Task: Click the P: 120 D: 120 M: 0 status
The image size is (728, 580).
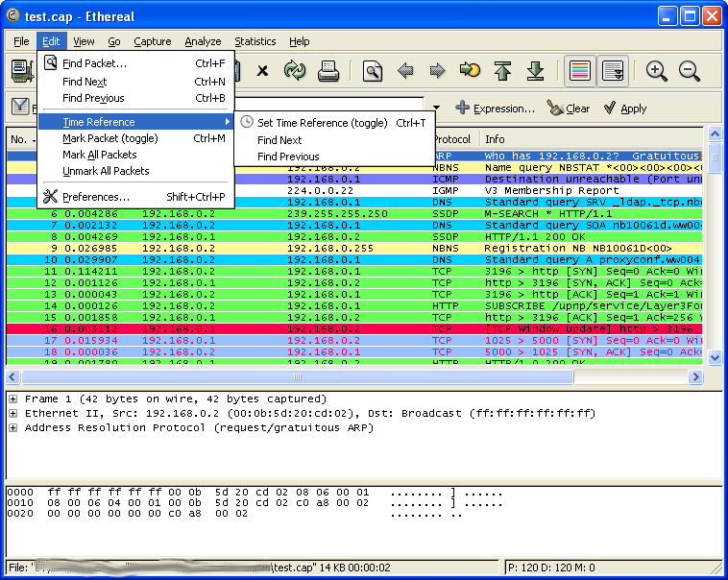Action: pos(551,568)
